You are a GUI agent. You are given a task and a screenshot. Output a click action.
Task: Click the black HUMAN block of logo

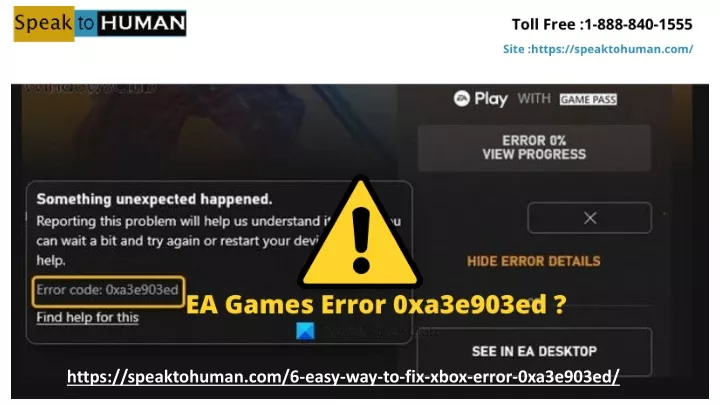coord(142,23)
